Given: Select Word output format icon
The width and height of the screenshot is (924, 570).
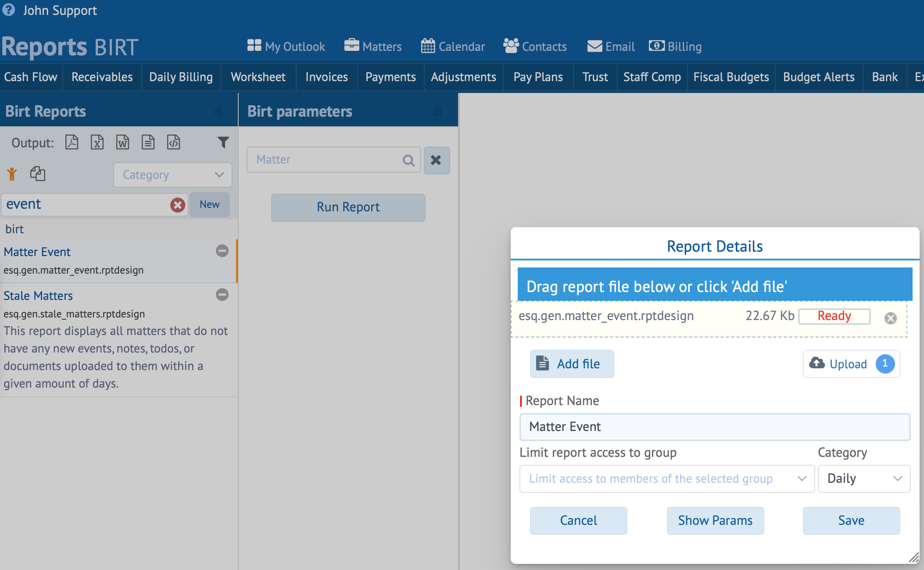Looking at the screenshot, I should coord(122,142).
